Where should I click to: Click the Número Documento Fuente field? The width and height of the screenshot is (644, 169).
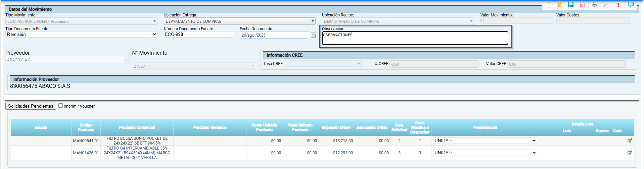tap(198, 35)
